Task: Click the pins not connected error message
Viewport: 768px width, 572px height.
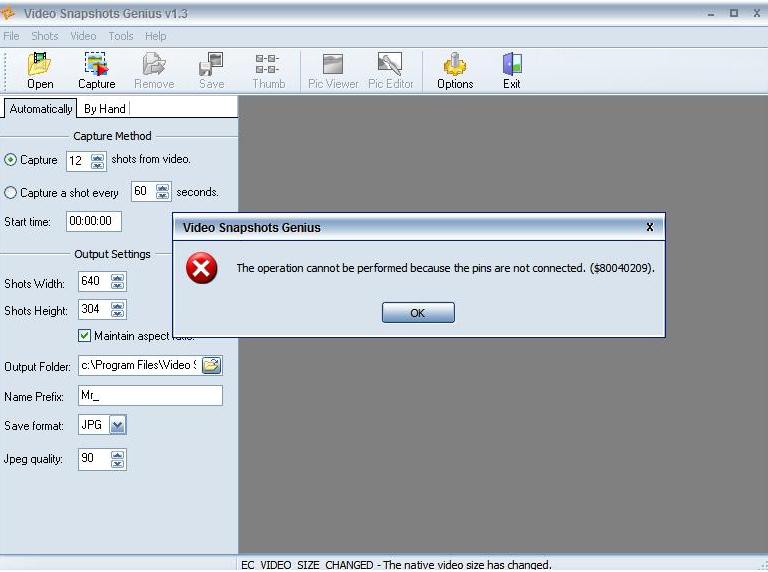Action: point(445,268)
